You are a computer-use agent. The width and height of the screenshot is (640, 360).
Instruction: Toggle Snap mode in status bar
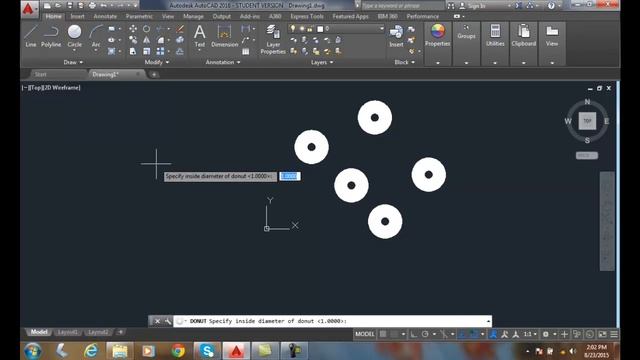(393, 334)
